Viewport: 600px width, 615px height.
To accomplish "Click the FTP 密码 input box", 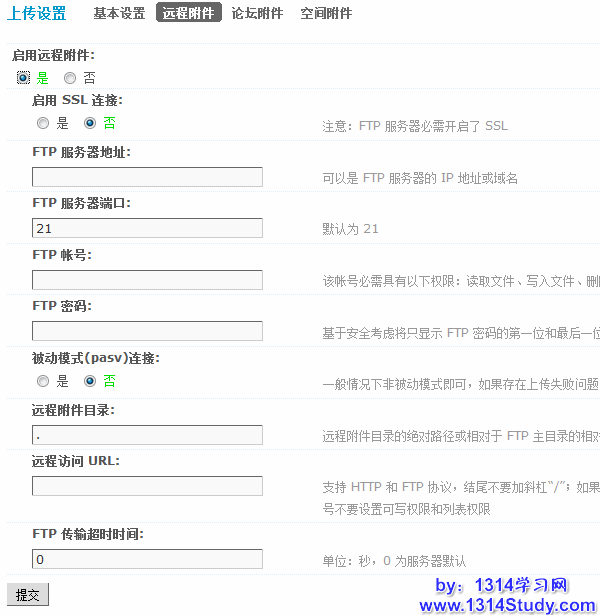I will [x=147, y=331].
